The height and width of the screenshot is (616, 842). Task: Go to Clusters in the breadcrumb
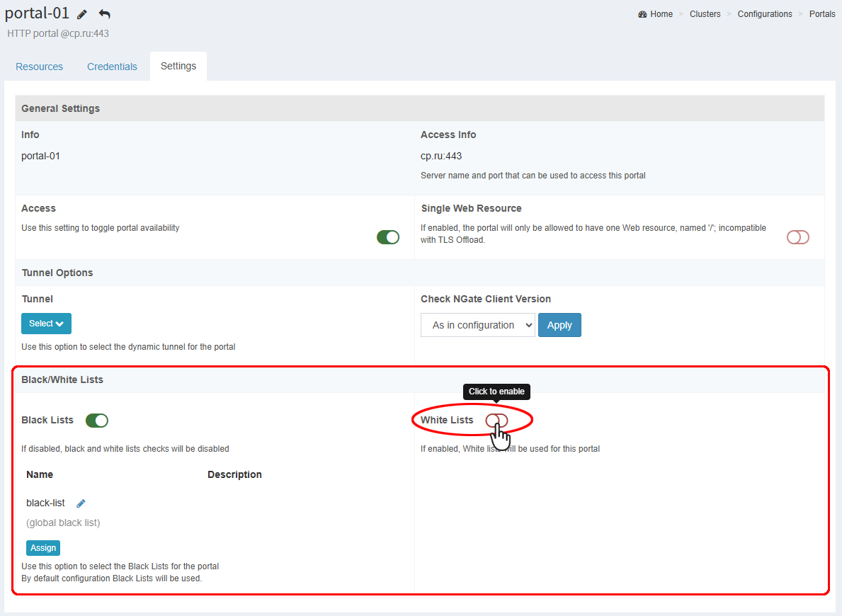point(705,14)
